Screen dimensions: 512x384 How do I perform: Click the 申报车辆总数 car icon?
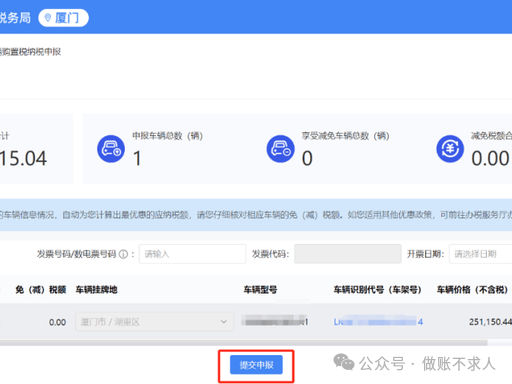point(111,149)
